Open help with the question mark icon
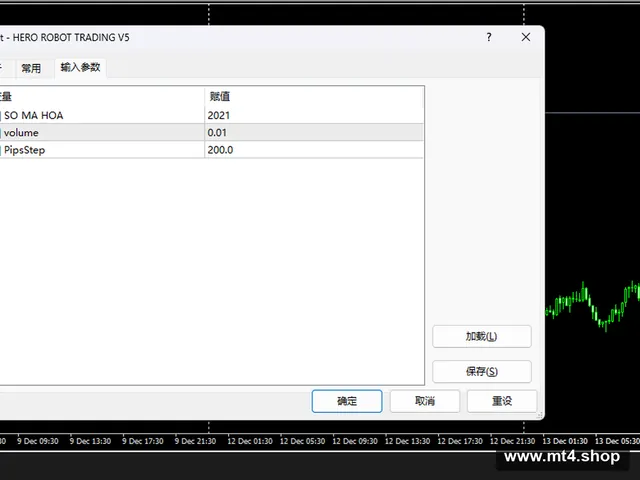 point(489,37)
